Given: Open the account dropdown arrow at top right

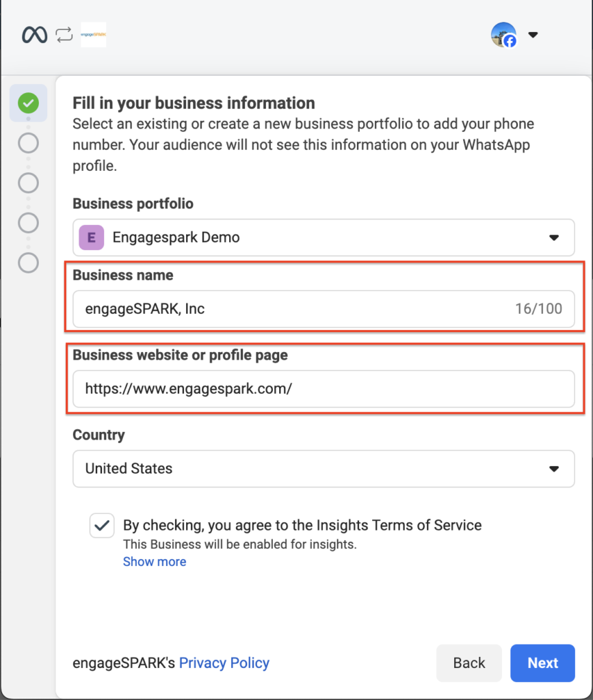Looking at the screenshot, I should coord(533,35).
